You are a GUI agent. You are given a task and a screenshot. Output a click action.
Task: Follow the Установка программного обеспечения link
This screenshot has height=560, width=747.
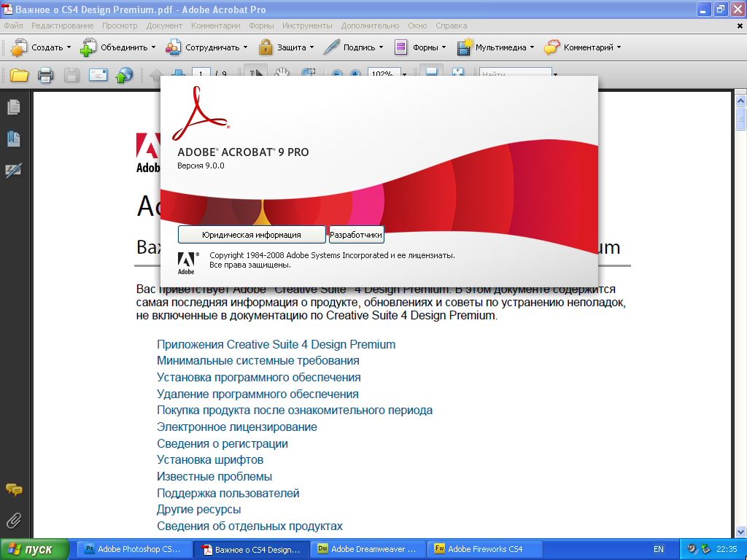(259, 378)
